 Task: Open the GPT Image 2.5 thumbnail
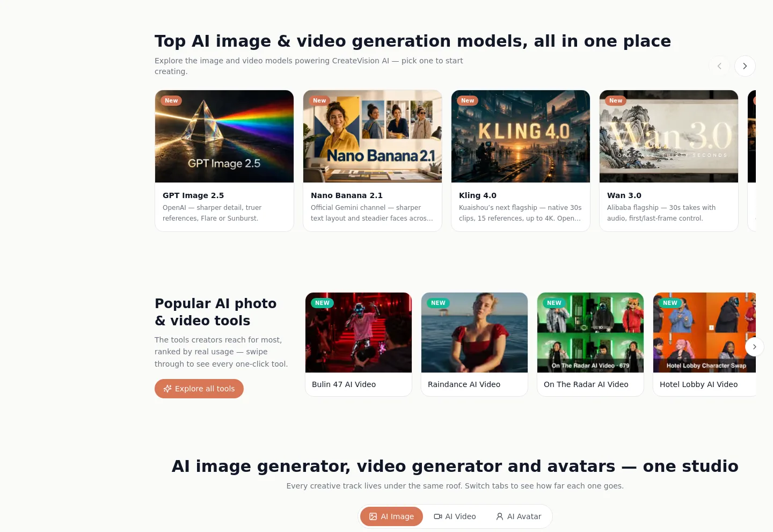tap(224, 136)
